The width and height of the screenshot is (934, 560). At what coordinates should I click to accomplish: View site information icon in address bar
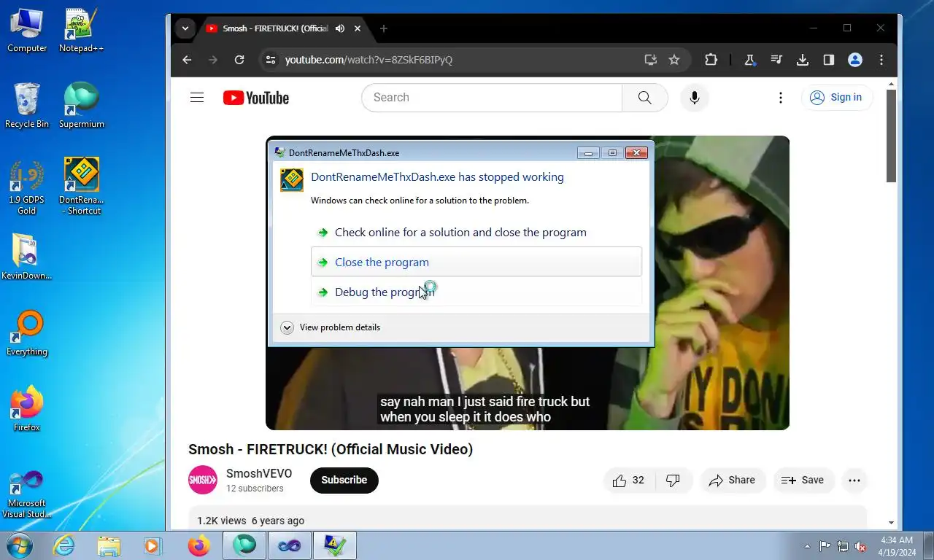271,60
